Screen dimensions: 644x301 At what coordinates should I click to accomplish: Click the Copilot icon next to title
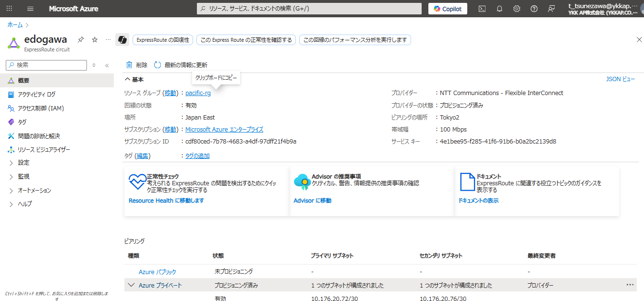pos(122,40)
